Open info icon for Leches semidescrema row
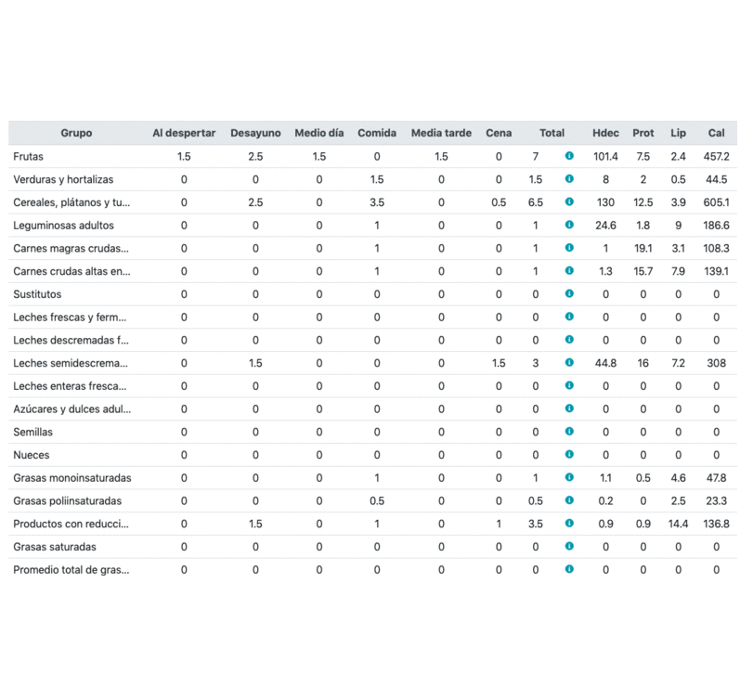Viewport: 753px width, 700px height. pos(569,362)
